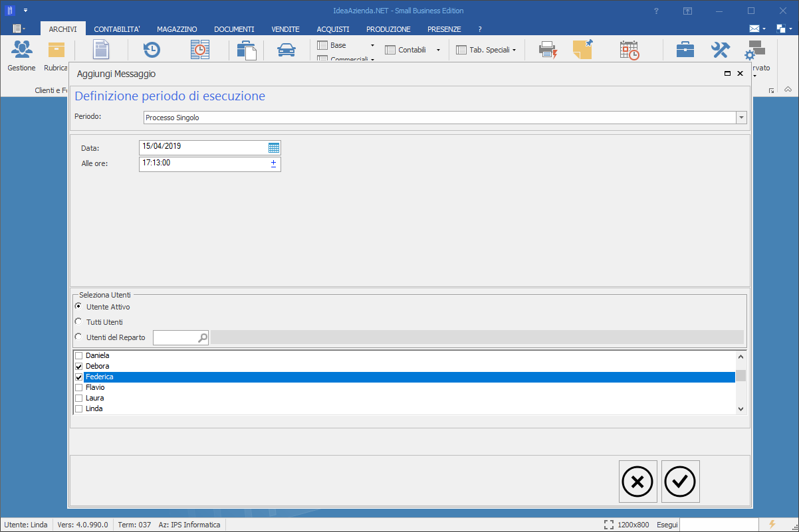
Task: Collapse the ribbon with the up chevron
Action: point(788,89)
